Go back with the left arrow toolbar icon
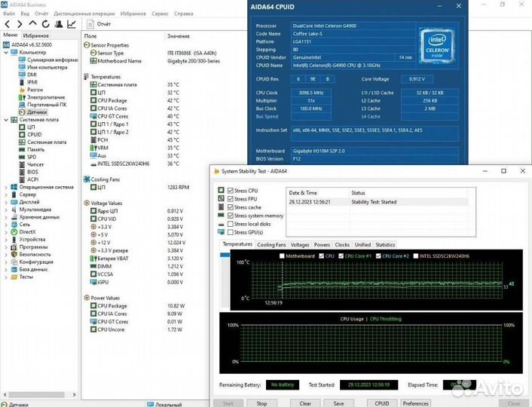The width and height of the screenshot is (532, 407). [8, 24]
